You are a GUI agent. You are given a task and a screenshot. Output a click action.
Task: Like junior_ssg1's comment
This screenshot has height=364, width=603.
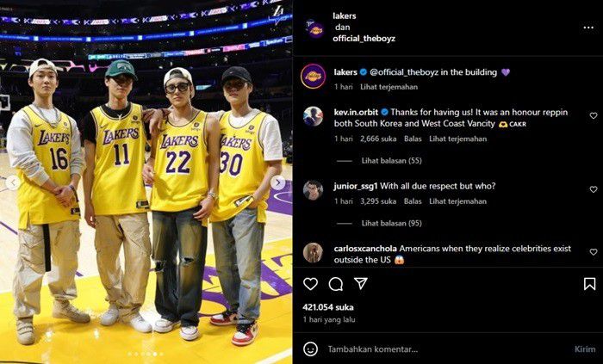[x=593, y=189]
